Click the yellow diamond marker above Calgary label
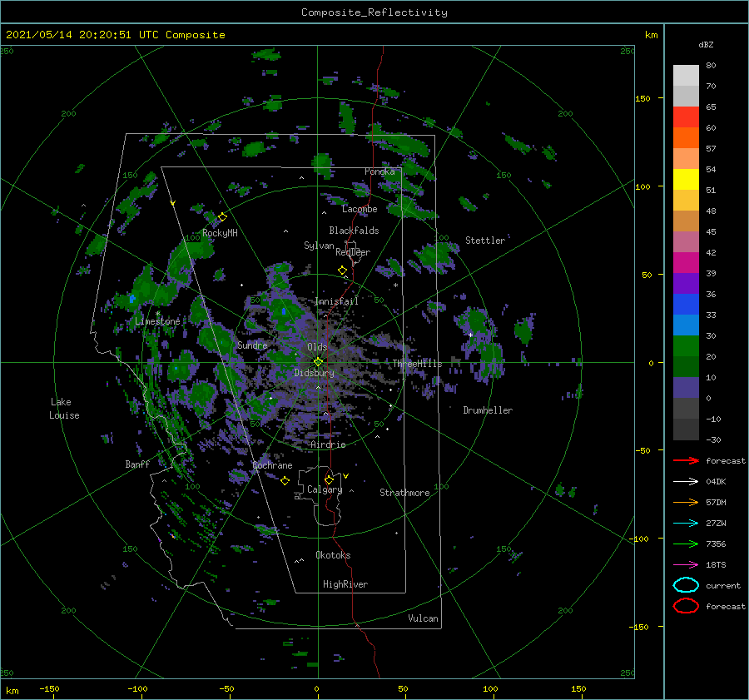This screenshot has height=700, width=749. point(329,479)
